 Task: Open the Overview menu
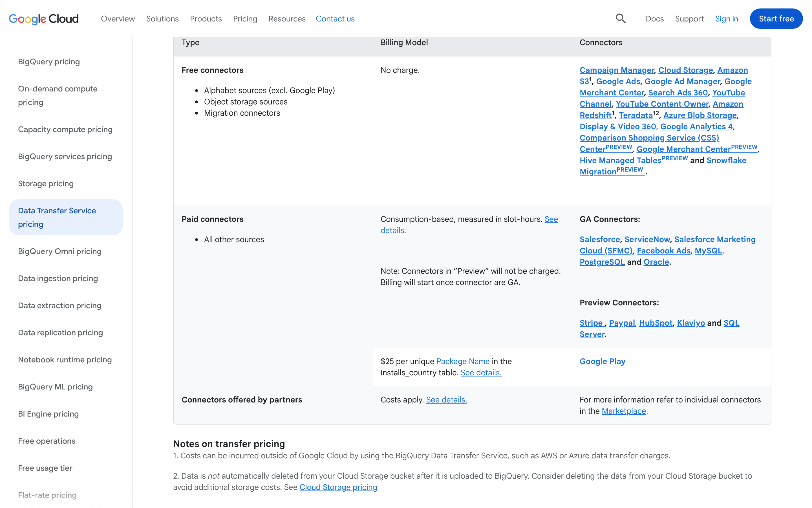coord(118,19)
